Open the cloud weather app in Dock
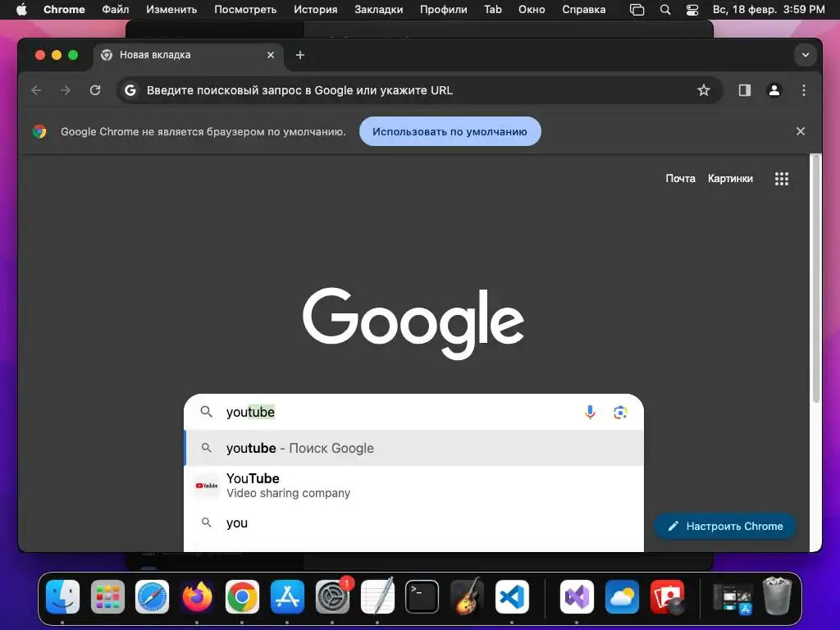The height and width of the screenshot is (630, 840). 622,597
